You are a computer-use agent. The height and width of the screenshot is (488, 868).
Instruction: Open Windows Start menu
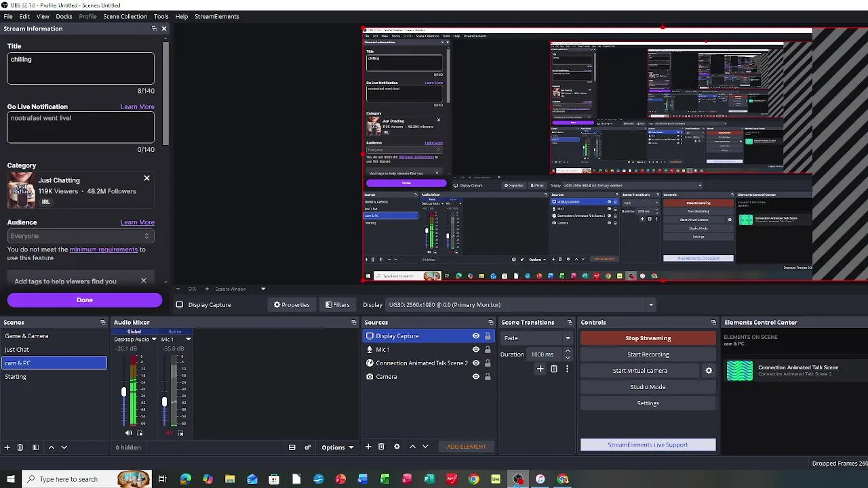(10, 479)
